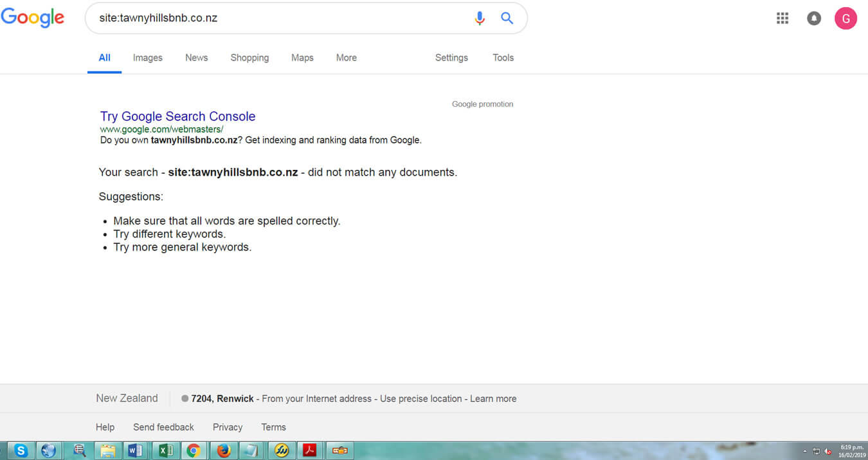The width and height of the screenshot is (868, 460).
Task: Open the Google apps grid
Action: [x=782, y=18]
